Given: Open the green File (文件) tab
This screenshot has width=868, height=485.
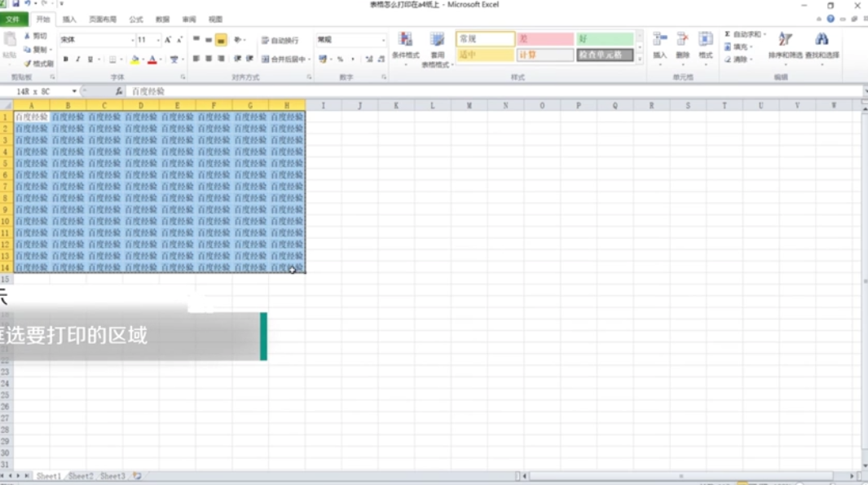Looking at the screenshot, I should (x=13, y=20).
